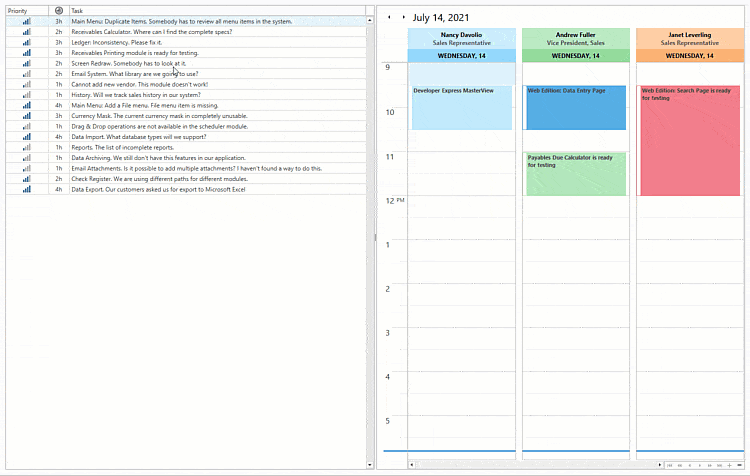
Task: Click the 4h duration cell of Data Export row
Action: pos(59,189)
